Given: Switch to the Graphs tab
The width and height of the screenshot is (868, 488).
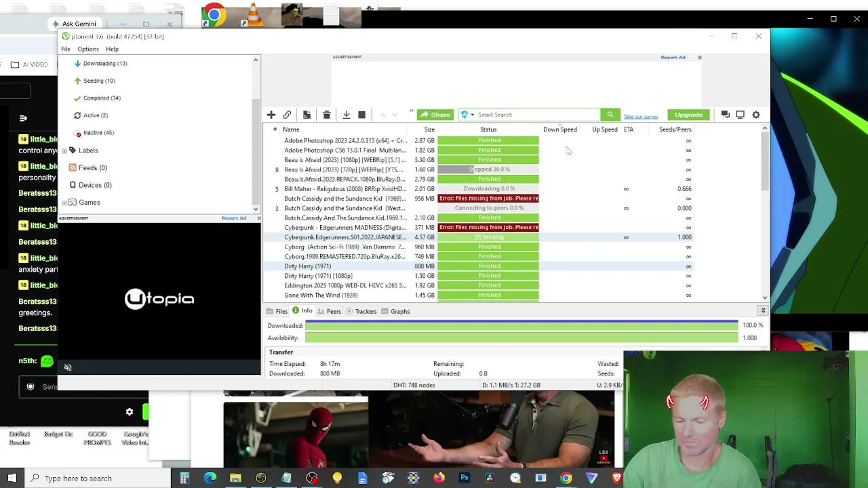Looking at the screenshot, I should pos(395,311).
